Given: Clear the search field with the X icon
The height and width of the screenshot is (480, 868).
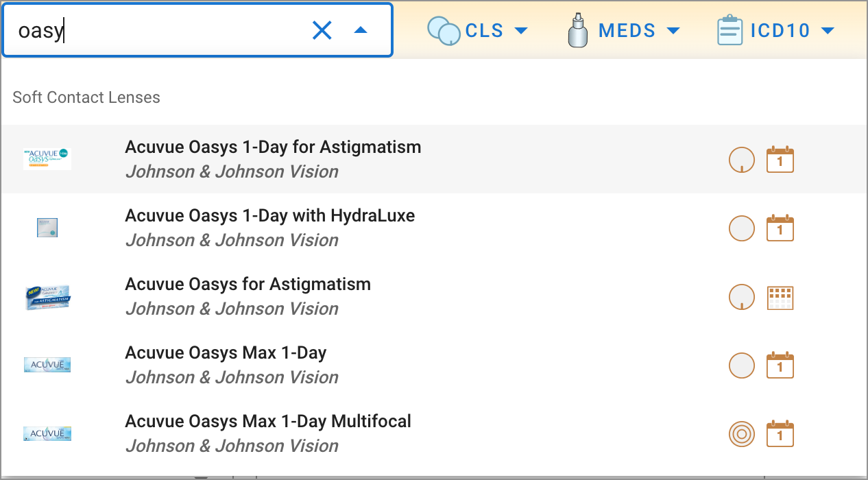Looking at the screenshot, I should point(322,30).
